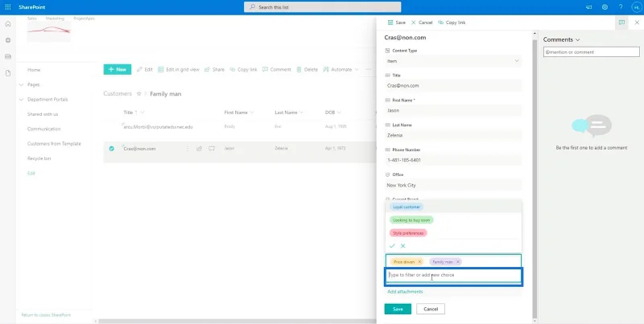Click the Search this list box
Image resolution: width=644 pixels, height=324 pixels.
tap(323, 7)
